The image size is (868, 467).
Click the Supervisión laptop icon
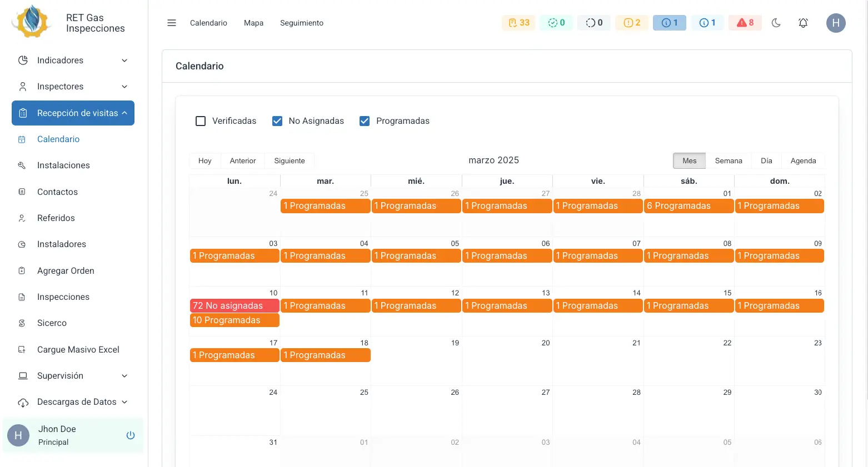pyautogui.click(x=23, y=376)
